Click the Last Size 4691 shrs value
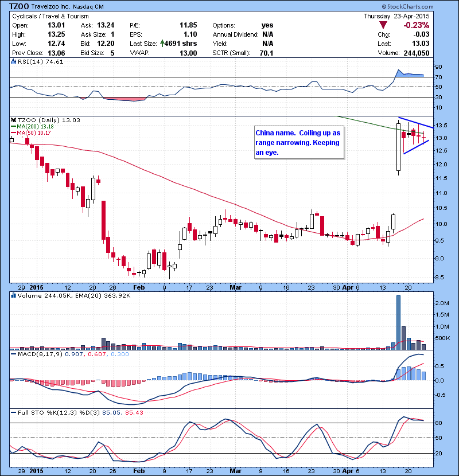Image resolution: width=459 pixels, height=476 pixels. 181,44
